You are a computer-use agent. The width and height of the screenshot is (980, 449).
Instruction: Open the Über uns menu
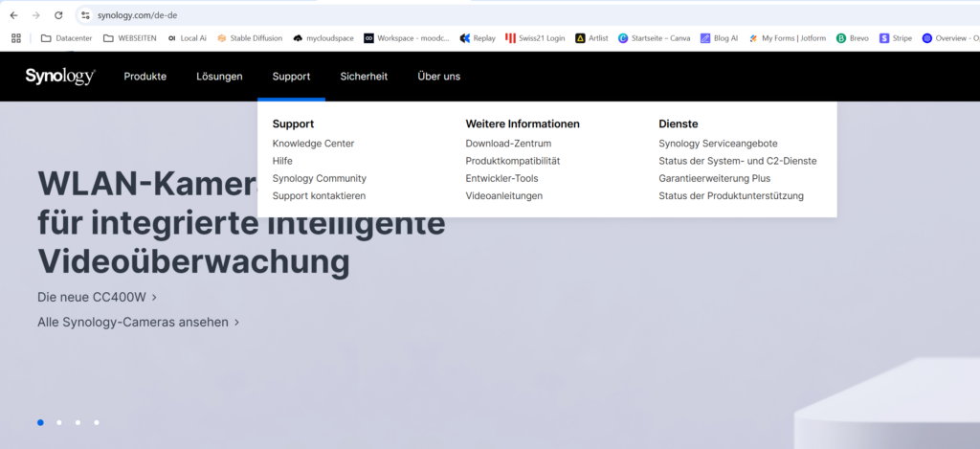[x=438, y=77]
